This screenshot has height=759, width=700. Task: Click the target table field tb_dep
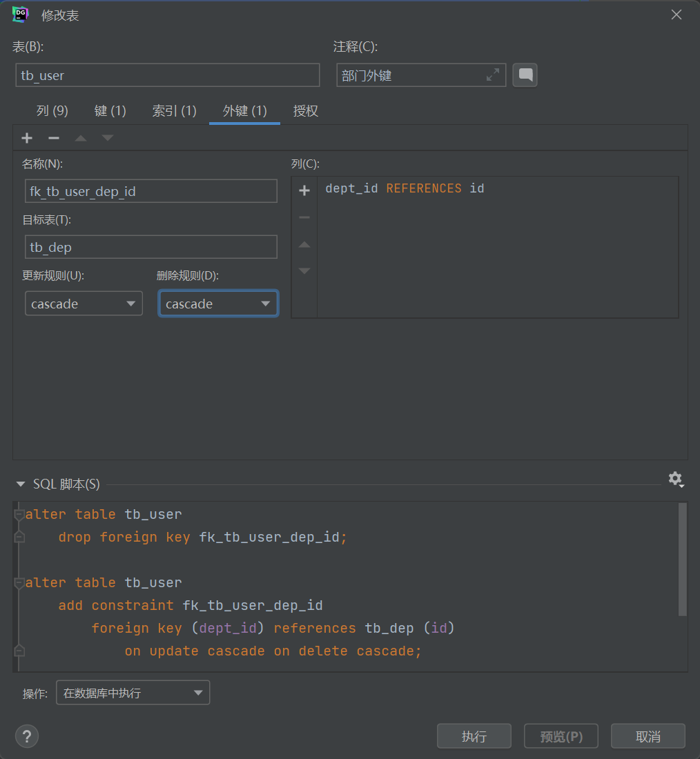click(150, 247)
